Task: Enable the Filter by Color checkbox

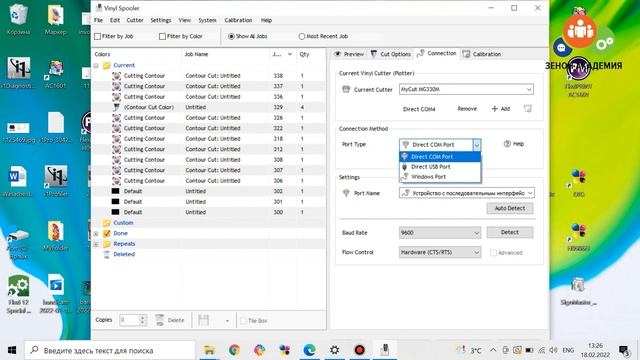Action: [x=162, y=36]
